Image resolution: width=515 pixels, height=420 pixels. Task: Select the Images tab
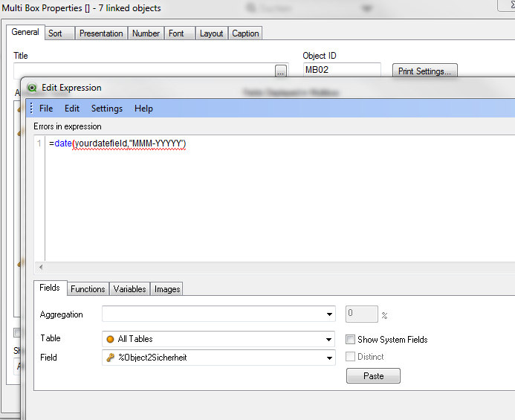(x=167, y=289)
